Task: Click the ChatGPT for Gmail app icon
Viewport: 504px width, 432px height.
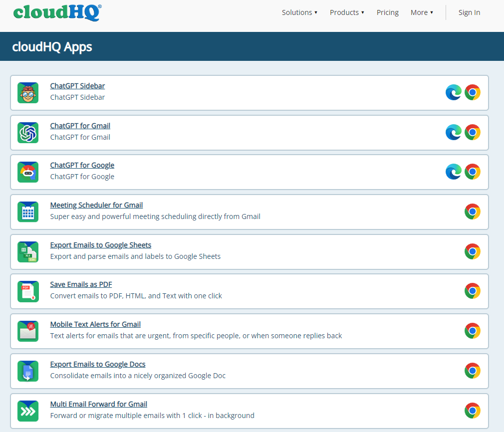Action: [28, 133]
